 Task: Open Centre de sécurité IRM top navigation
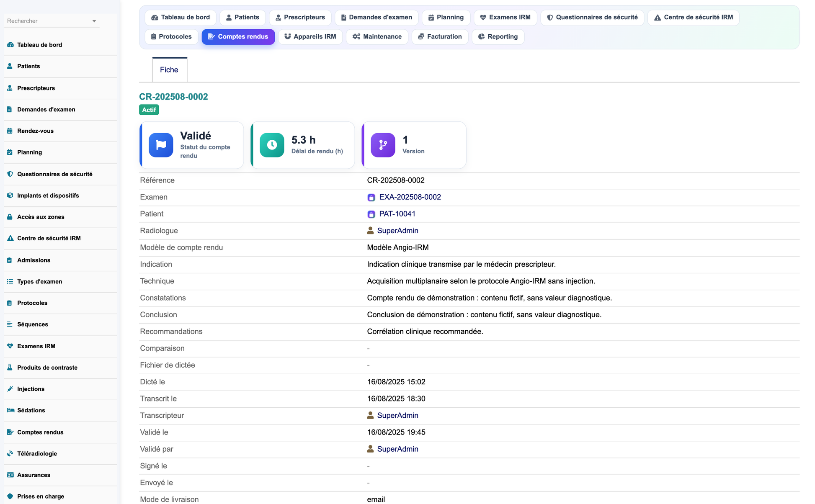(694, 18)
